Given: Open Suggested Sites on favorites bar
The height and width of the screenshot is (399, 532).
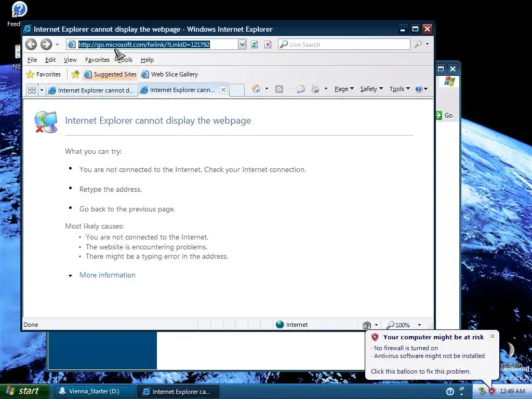Looking at the screenshot, I should 110,74.
